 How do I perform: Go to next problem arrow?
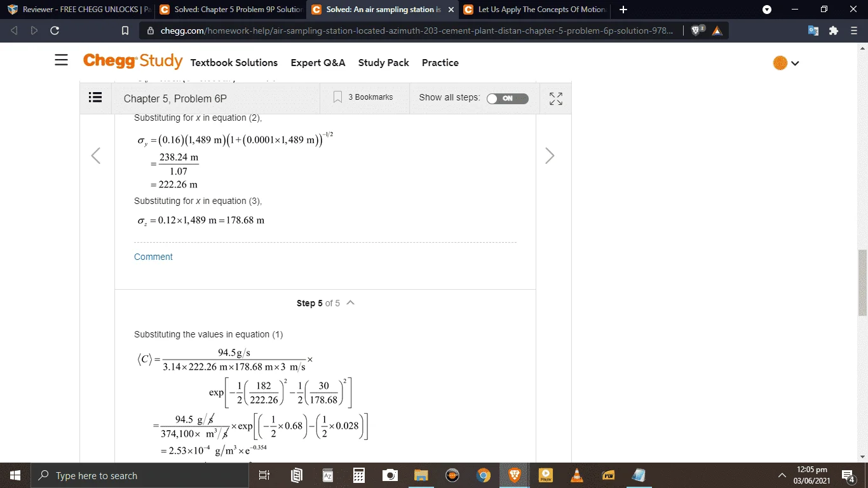coord(550,156)
